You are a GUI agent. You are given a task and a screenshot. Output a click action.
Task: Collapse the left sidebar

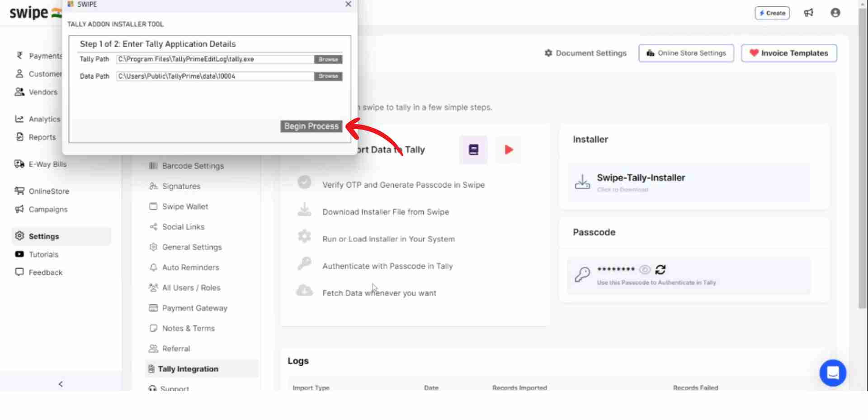[61, 384]
